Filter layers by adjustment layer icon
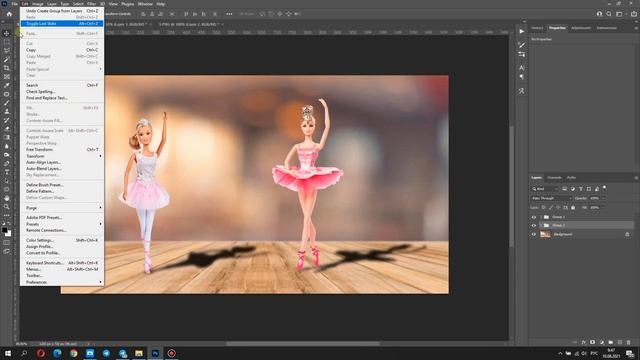640x360 pixels. pyautogui.click(x=573, y=189)
